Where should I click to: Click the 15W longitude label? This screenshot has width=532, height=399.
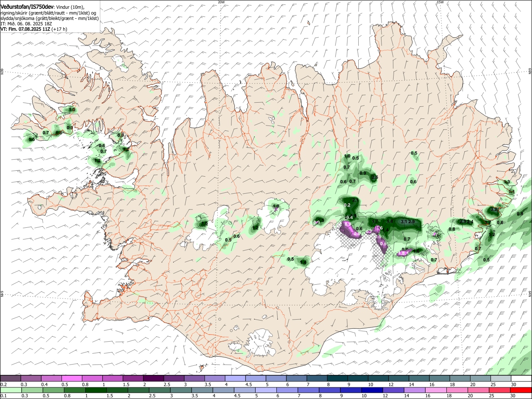[x=440, y=2]
